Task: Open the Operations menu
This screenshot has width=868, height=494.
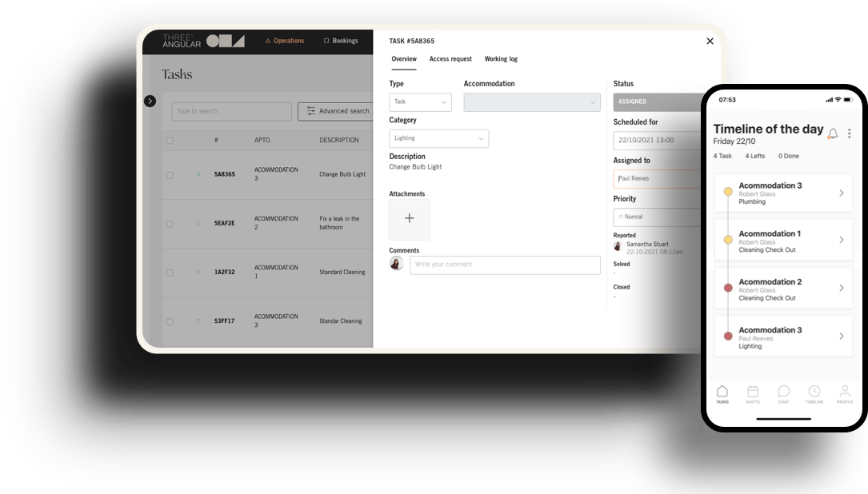Action: [285, 41]
